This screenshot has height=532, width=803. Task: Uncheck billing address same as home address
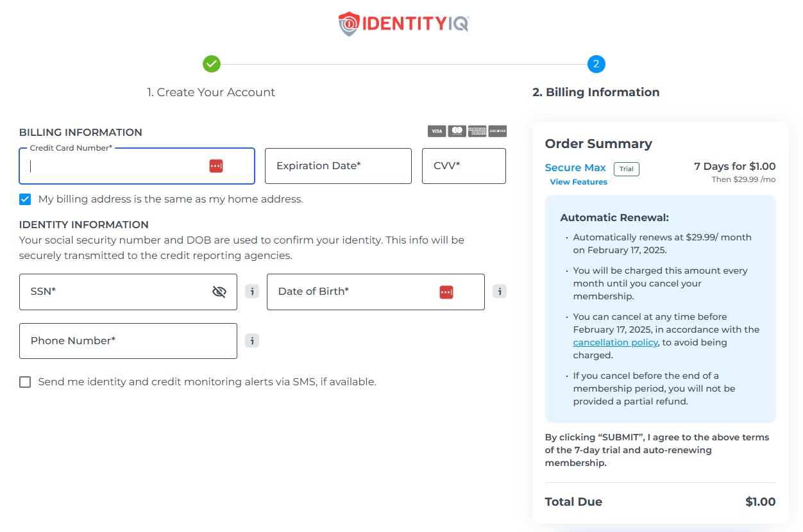25,199
